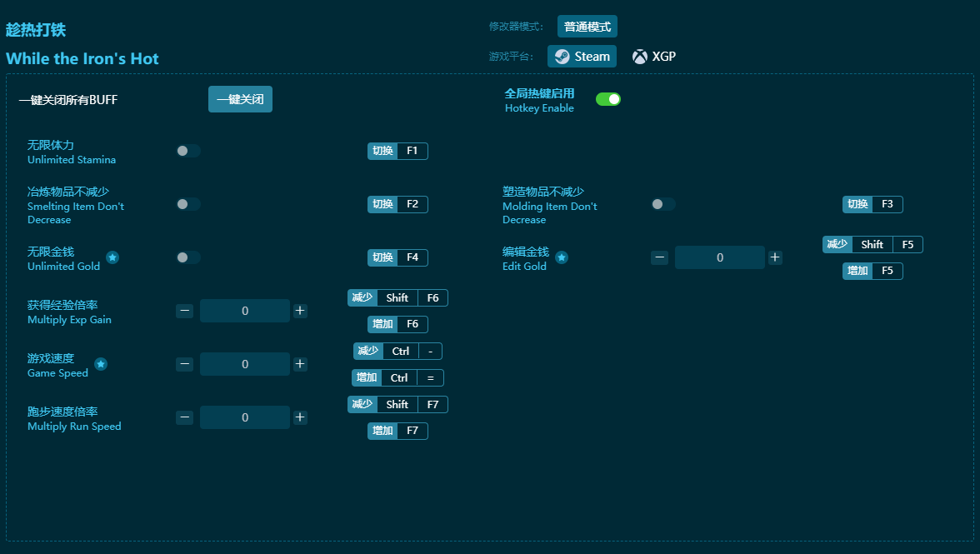Click the star icon beside Game Speed
980x554 pixels.
tap(101, 364)
